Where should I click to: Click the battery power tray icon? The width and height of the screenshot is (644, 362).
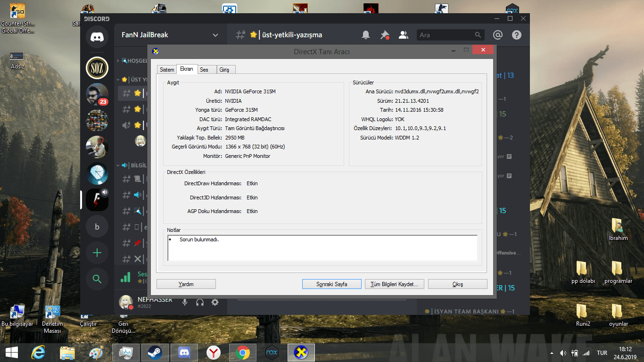[575, 353]
